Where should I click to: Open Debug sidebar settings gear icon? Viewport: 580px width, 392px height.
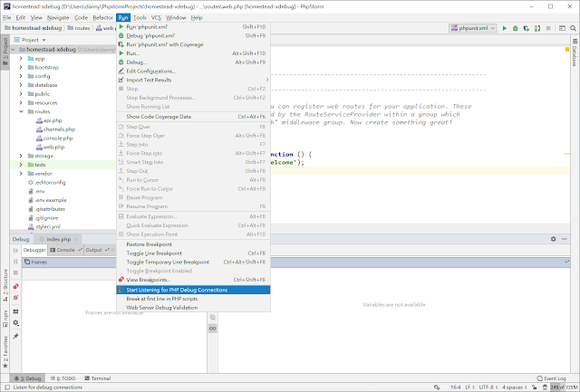point(15,322)
